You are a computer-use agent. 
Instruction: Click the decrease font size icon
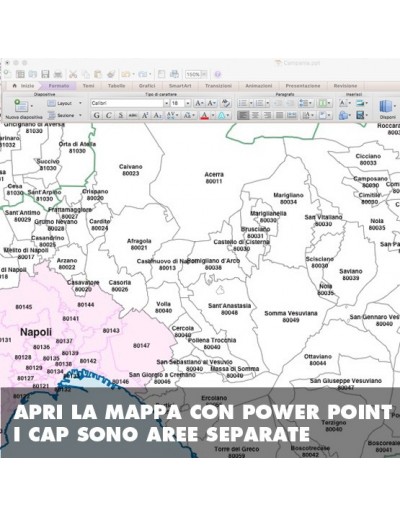pos(211,103)
